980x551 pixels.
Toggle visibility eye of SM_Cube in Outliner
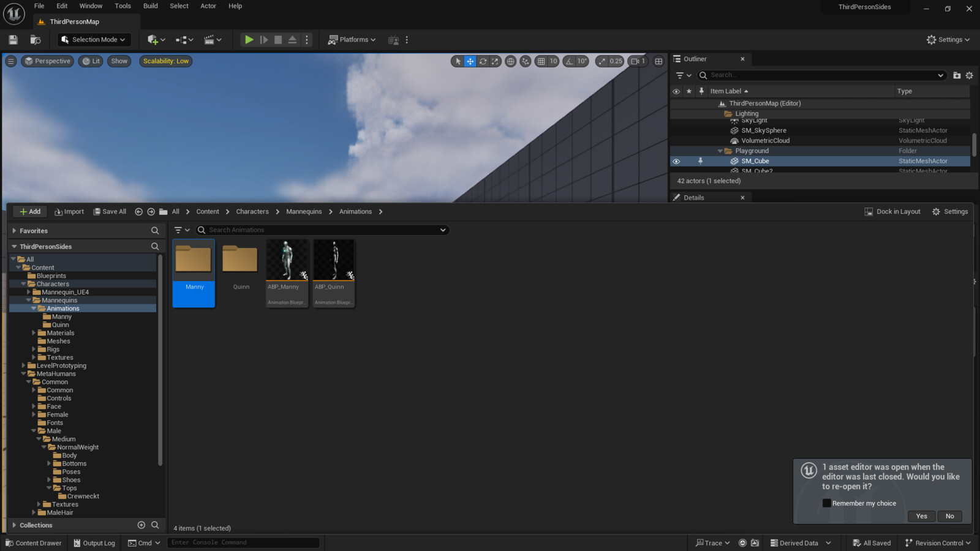click(676, 162)
